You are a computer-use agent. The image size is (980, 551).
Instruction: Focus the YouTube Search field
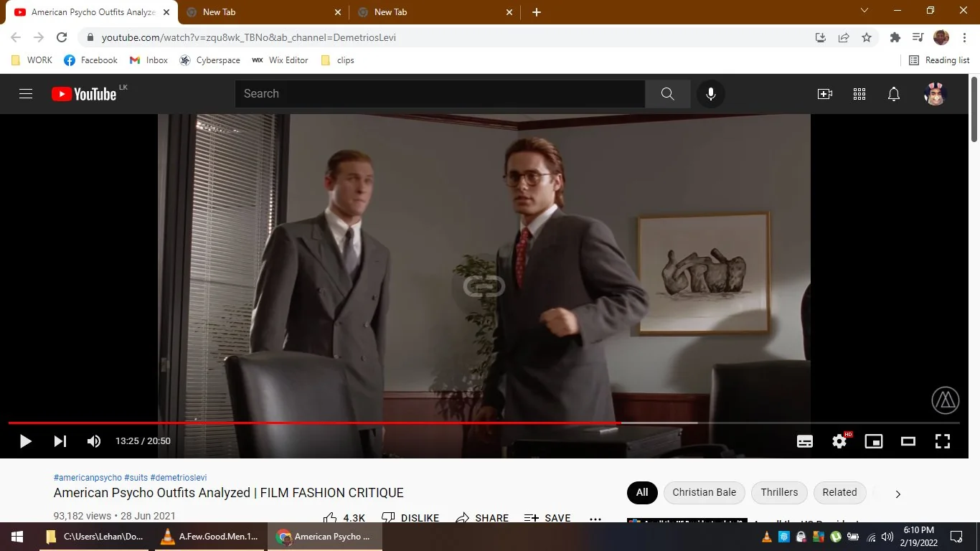pos(440,94)
